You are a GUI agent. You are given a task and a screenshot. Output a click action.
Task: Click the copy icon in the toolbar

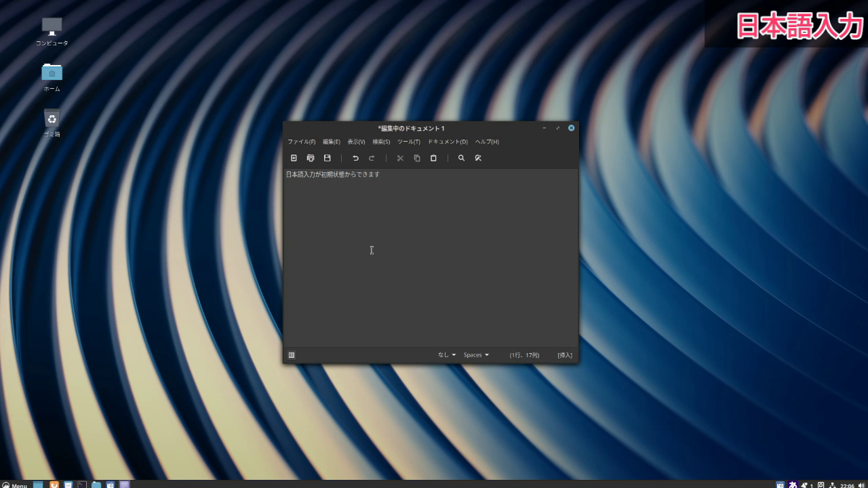click(x=417, y=158)
